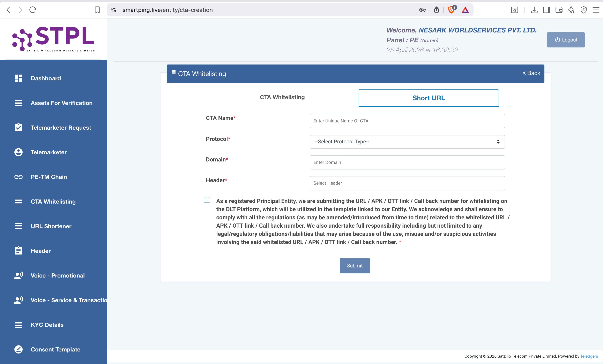This screenshot has height=364, width=603.
Task: Click the Consent Template checkmark icon
Action: pos(18,349)
